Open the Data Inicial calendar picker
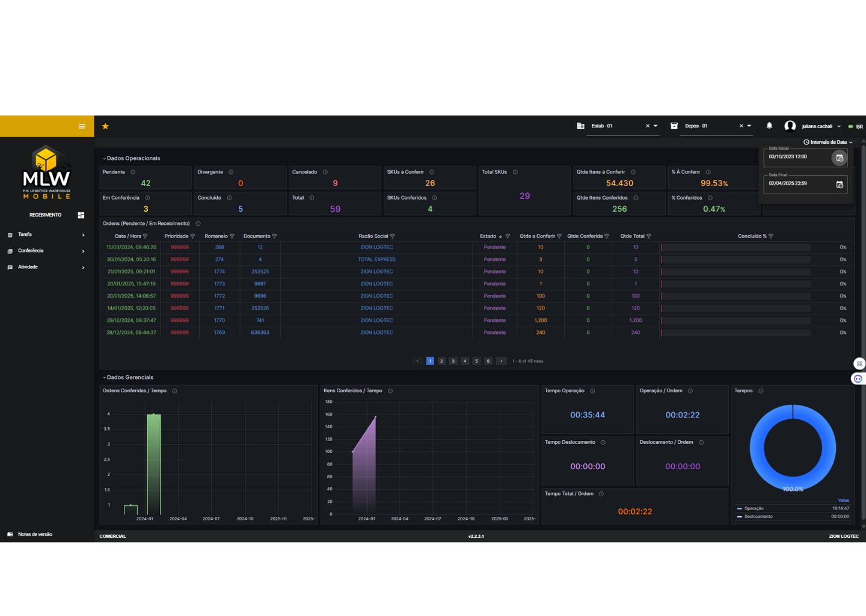Image resolution: width=866 pixels, height=616 pixels. (839, 158)
